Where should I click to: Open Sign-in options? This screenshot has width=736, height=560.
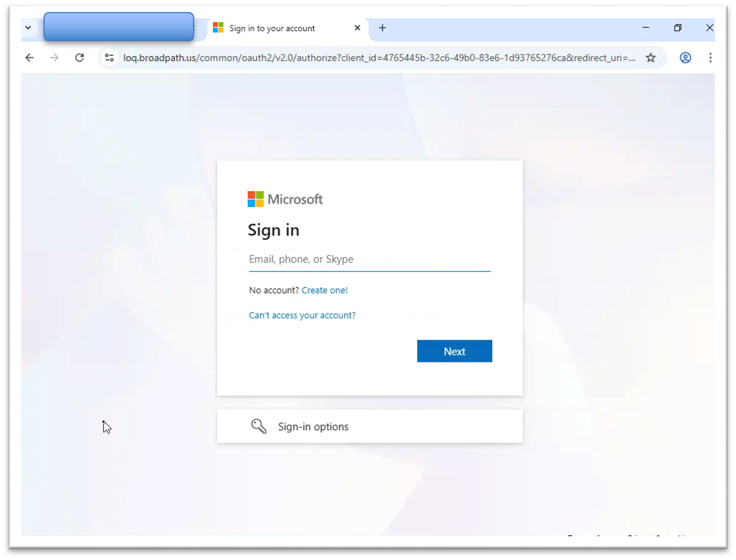(370, 426)
